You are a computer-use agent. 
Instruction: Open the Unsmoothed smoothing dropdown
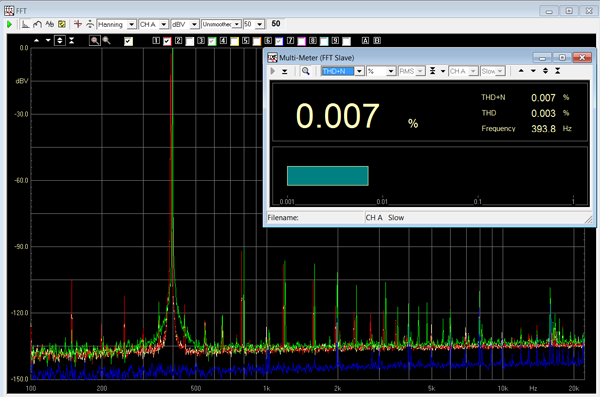click(x=237, y=25)
